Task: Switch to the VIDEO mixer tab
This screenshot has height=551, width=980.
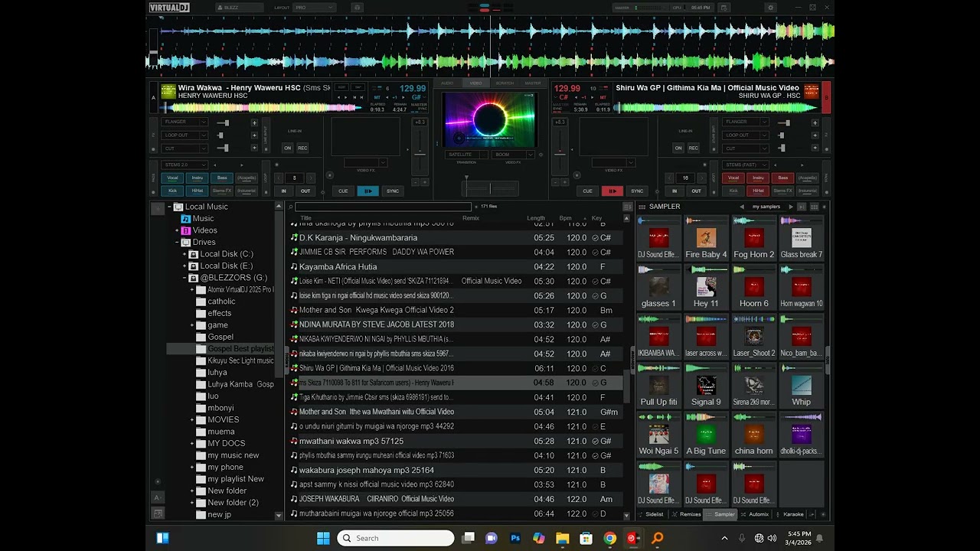Action: click(475, 83)
